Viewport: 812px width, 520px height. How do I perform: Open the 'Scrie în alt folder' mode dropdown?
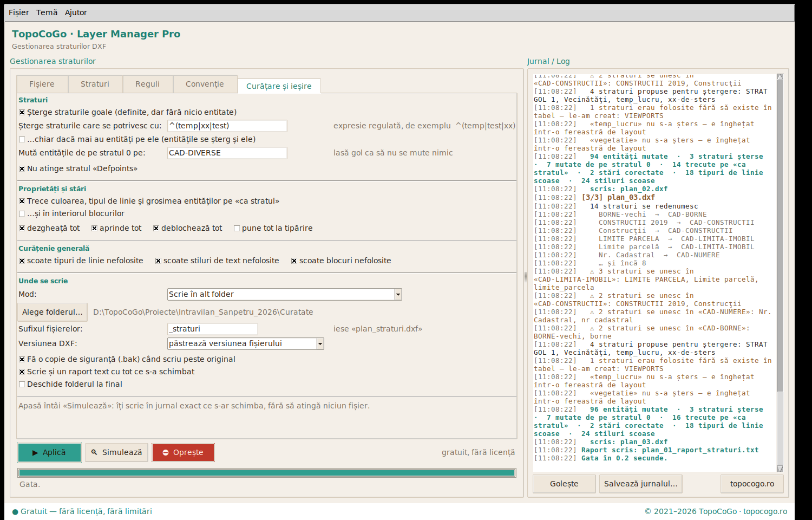[x=285, y=294]
